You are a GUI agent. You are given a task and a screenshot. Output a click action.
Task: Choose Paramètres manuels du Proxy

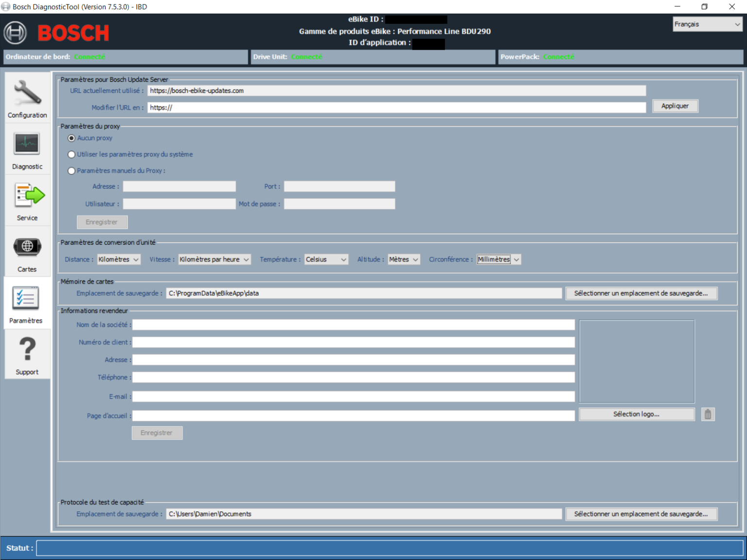(71, 171)
